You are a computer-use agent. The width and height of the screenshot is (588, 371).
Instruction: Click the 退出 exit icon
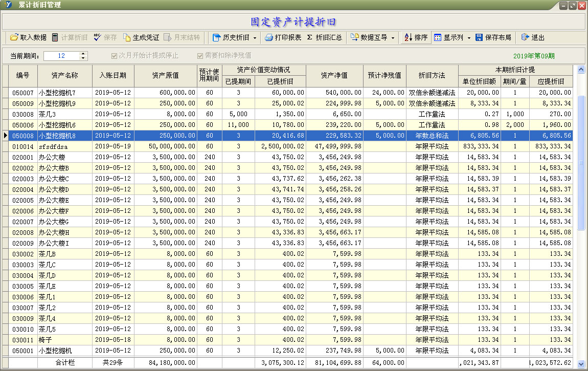(x=525, y=37)
